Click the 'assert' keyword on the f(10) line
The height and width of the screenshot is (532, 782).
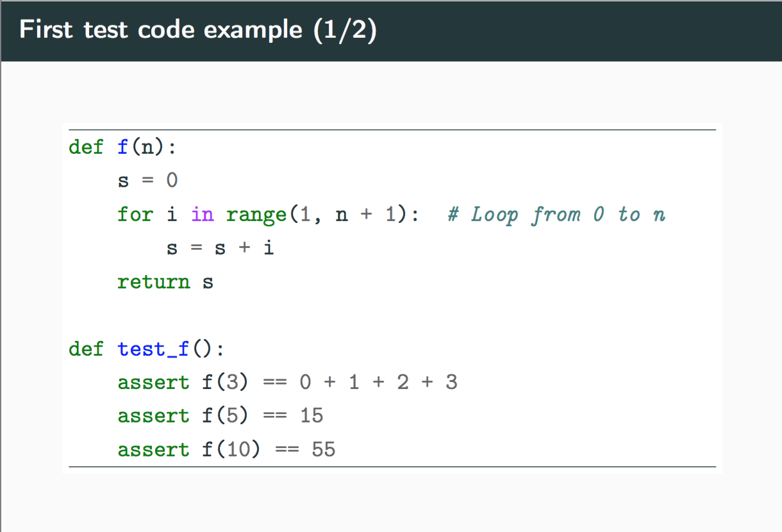(x=153, y=450)
